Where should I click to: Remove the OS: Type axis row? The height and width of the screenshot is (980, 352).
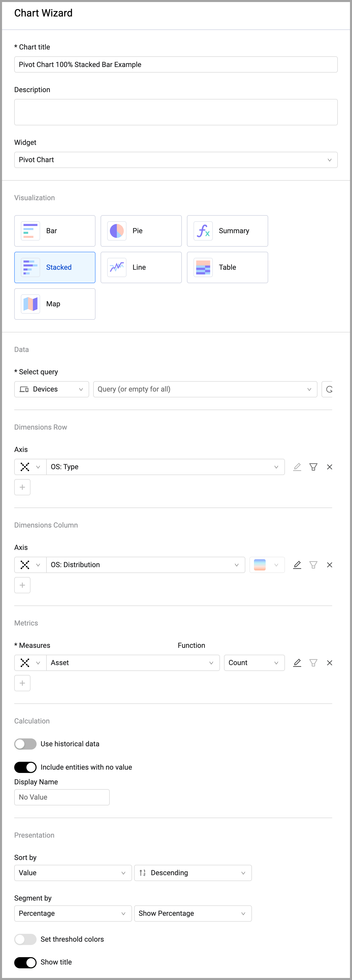pos(330,467)
